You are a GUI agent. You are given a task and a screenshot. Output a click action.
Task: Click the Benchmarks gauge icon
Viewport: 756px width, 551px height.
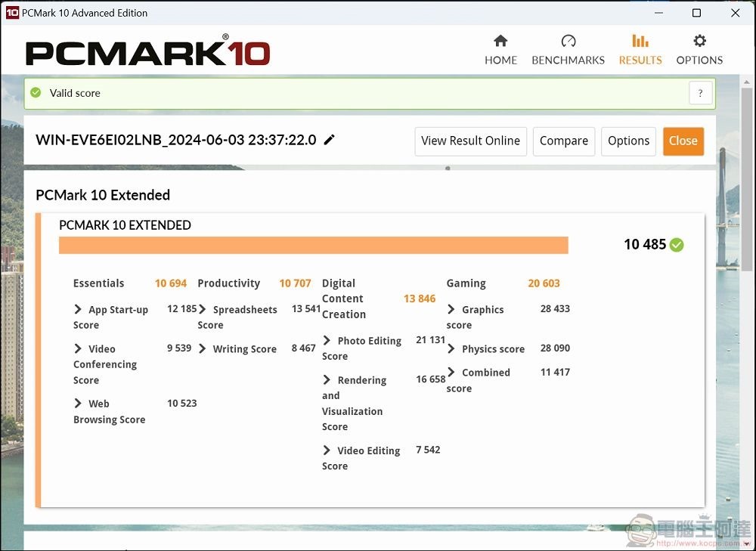pyautogui.click(x=568, y=41)
